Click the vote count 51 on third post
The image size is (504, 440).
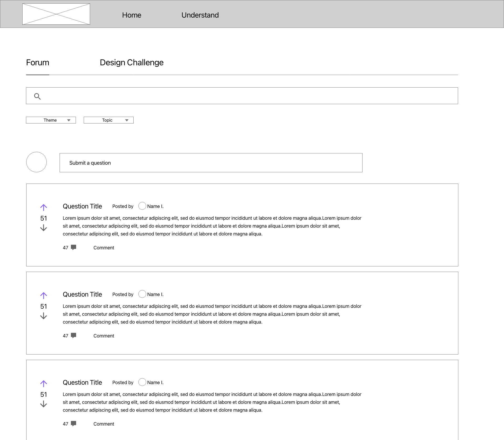point(44,395)
